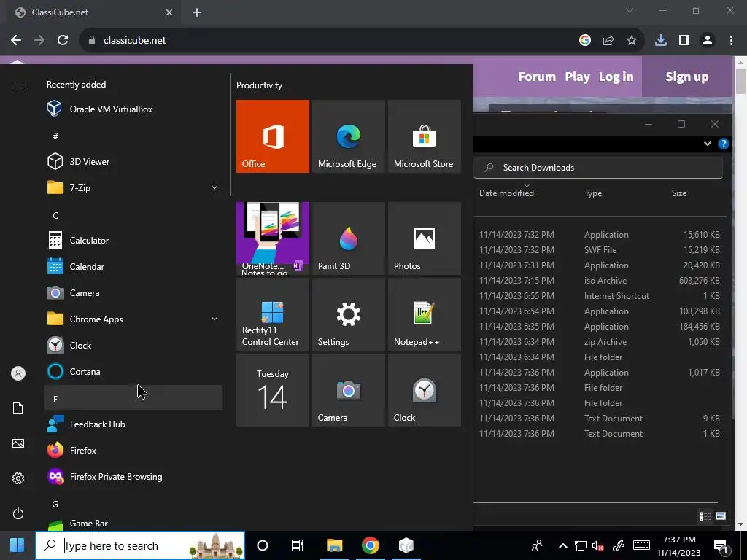
Task: Reload the classicube.net page
Action: pyautogui.click(x=63, y=41)
